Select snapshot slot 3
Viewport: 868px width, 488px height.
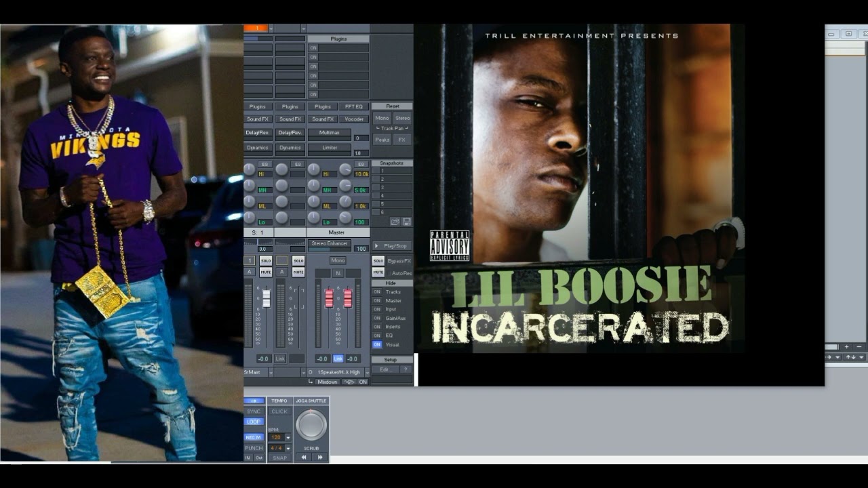392,187
